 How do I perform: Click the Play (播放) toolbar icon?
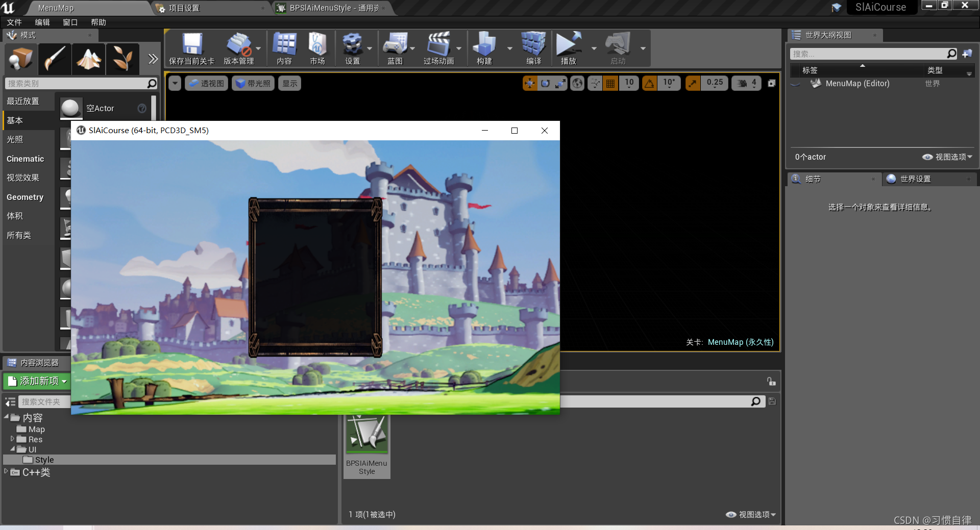pyautogui.click(x=569, y=48)
